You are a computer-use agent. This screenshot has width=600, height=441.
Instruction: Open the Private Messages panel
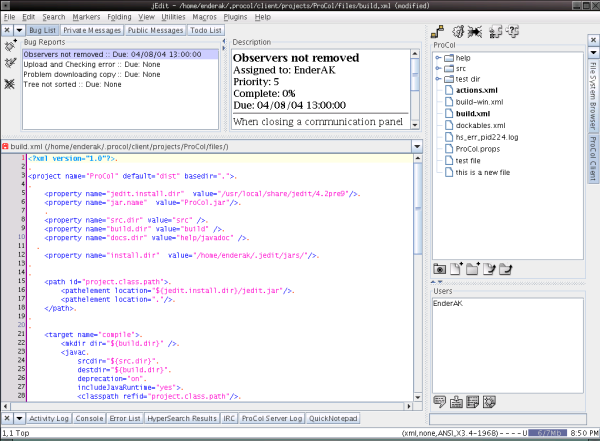pos(93,31)
